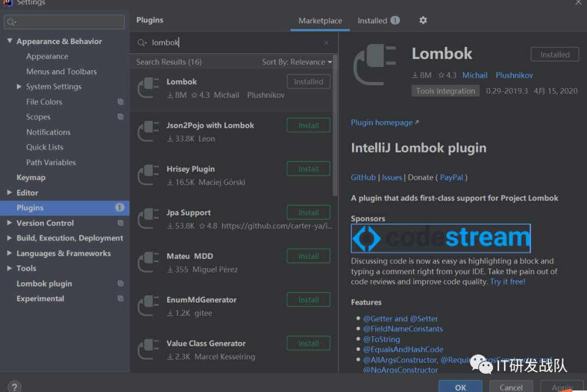
Task: Click the Jpa Support plugin icon
Action: point(148,219)
